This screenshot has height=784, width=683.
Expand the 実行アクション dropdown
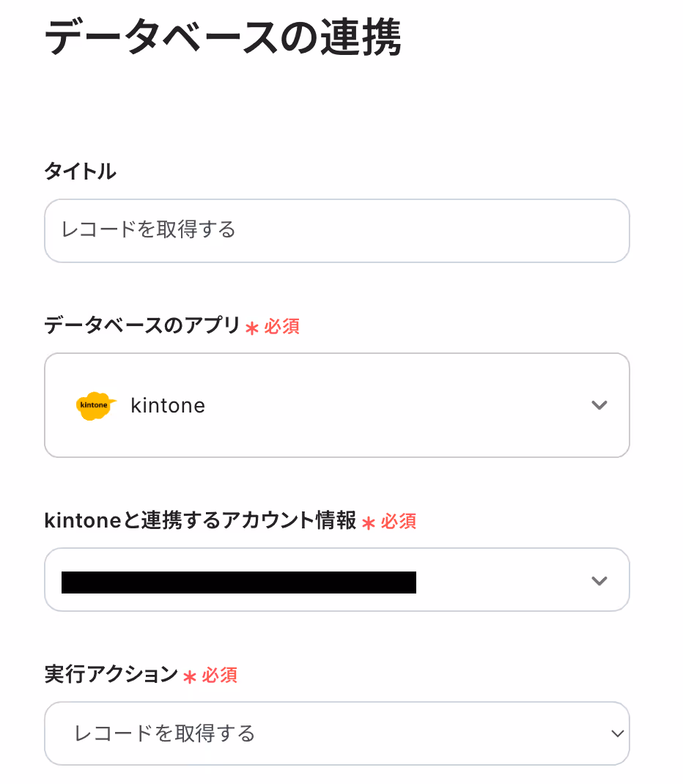pyautogui.click(x=337, y=733)
